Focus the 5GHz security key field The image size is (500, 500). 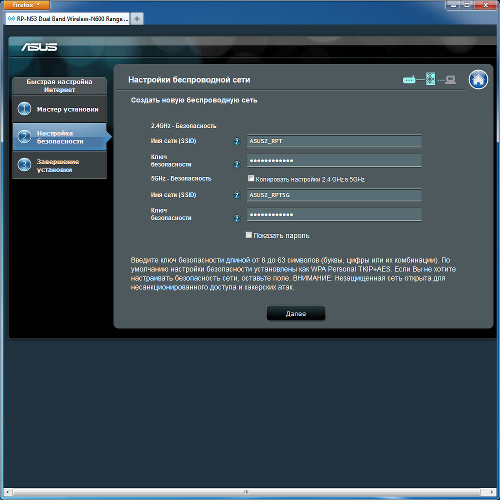pos(334,215)
